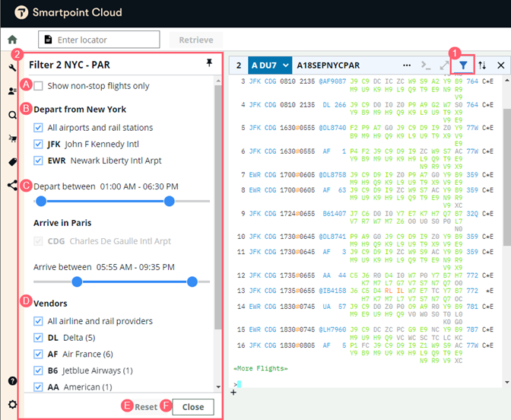Uncheck DL Delta vendor
The width and height of the screenshot is (511, 420).
click(x=38, y=338)
